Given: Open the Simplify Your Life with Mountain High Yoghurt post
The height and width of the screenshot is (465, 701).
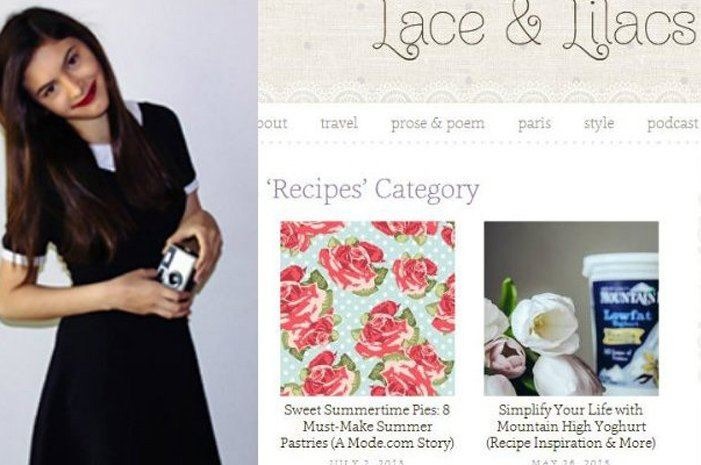Looking at the screenshot, I should [x=571, y=426].
